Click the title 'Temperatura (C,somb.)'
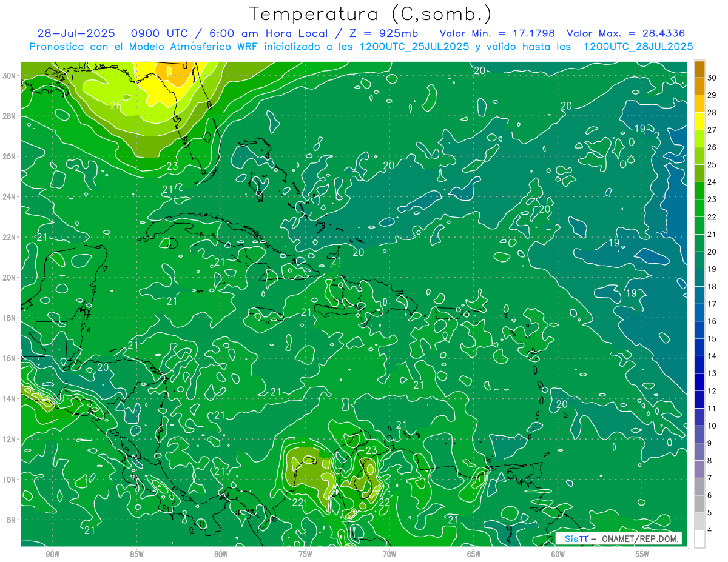 point(371,14)
